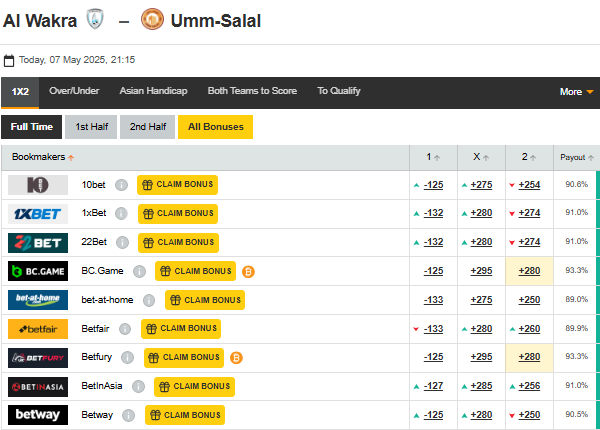
Task: Open the Asian Handicap tab
Action: (x=153, y=91)
